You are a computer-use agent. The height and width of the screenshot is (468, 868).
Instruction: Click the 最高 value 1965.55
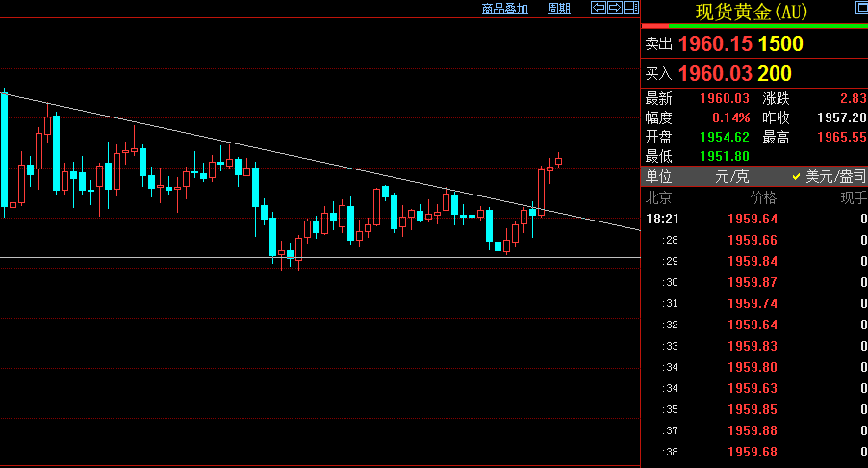(841, 137)
